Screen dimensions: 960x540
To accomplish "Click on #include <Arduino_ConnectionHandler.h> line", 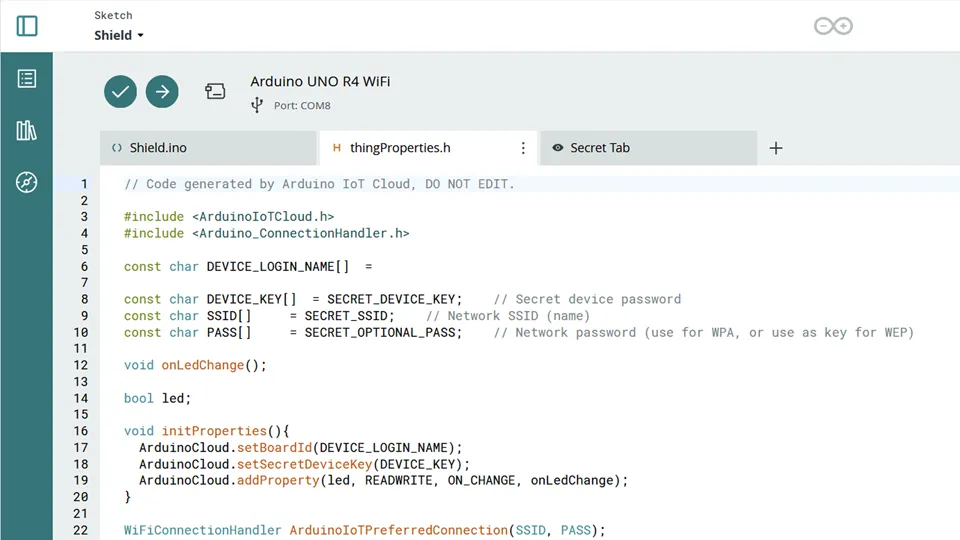I will tap(266, 233).
